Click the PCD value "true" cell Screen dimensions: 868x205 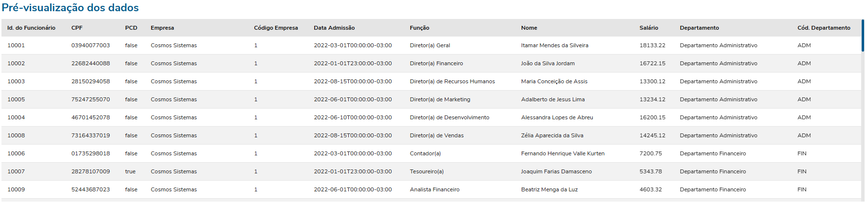130,171
